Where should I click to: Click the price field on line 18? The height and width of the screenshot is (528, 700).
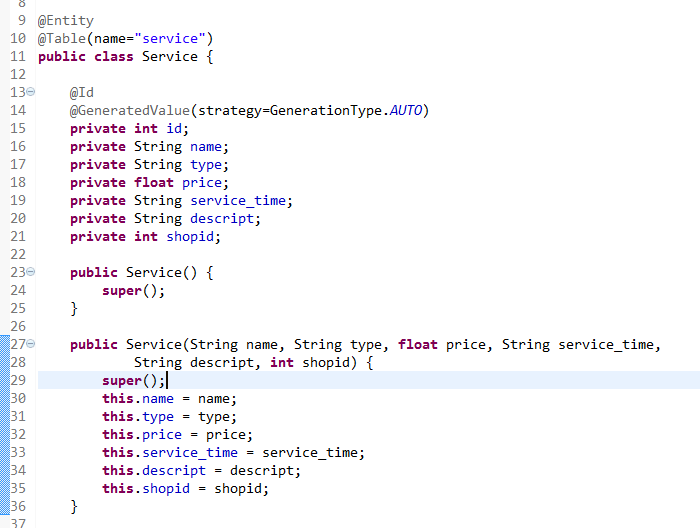pos(202,183)
